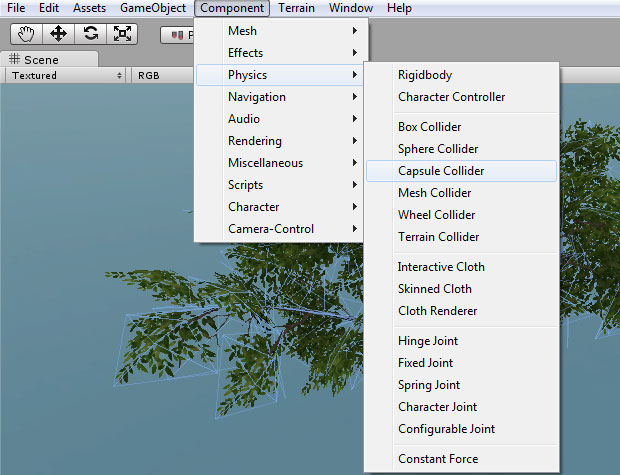The image size is (620, 475).
Task: Select the Move translate tool
Action: click(x=57, y=33)
